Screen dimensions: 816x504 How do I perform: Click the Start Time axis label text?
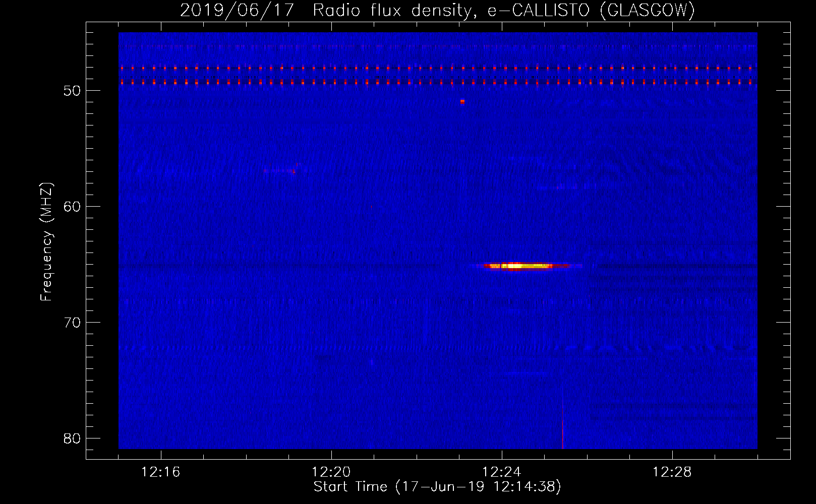click(x=437, y=487)
